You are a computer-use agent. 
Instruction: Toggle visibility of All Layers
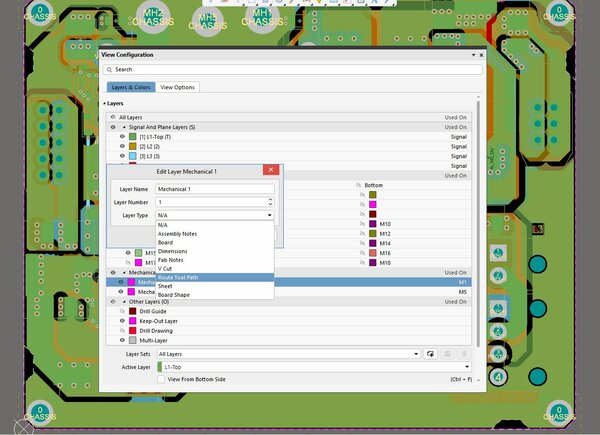click(113, 117)
